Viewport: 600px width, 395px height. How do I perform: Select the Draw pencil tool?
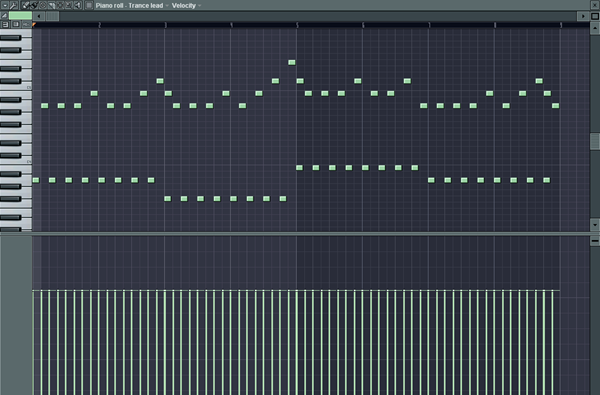pyautogui.click(x=26, y=5)
